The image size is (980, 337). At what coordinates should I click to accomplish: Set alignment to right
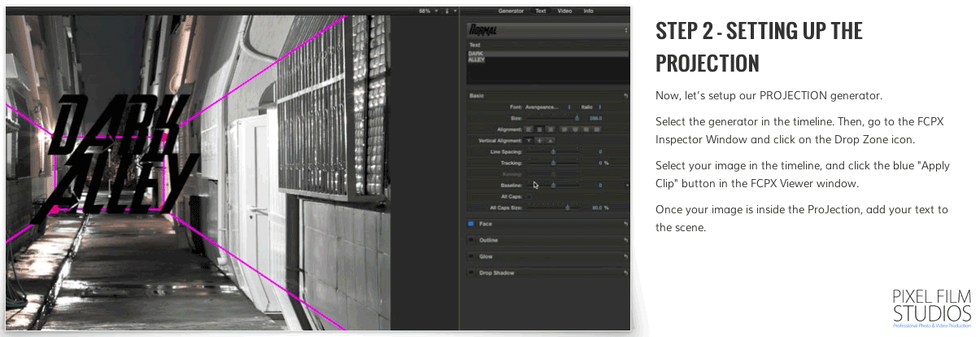pyautogui.click(x=550, y=129)
